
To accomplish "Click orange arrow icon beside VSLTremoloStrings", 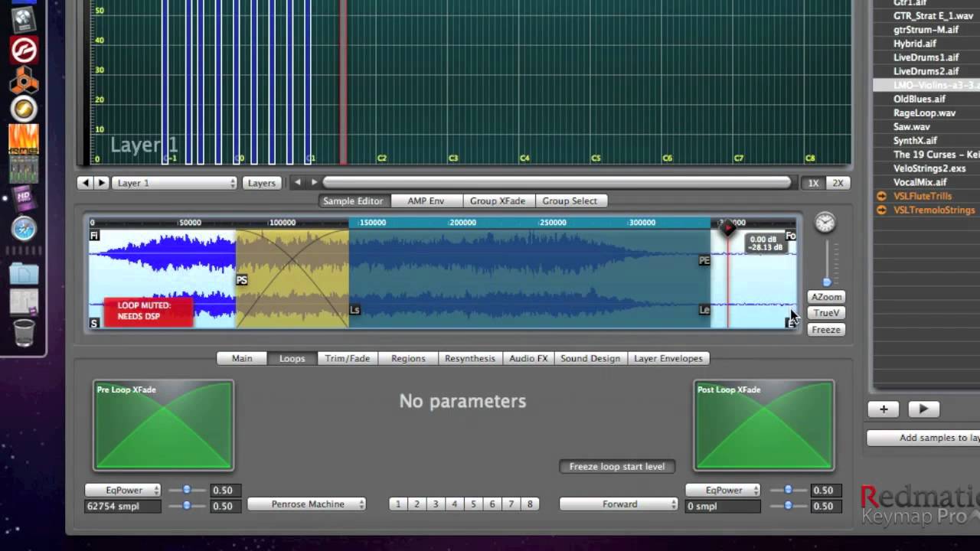I will [881, 210].
